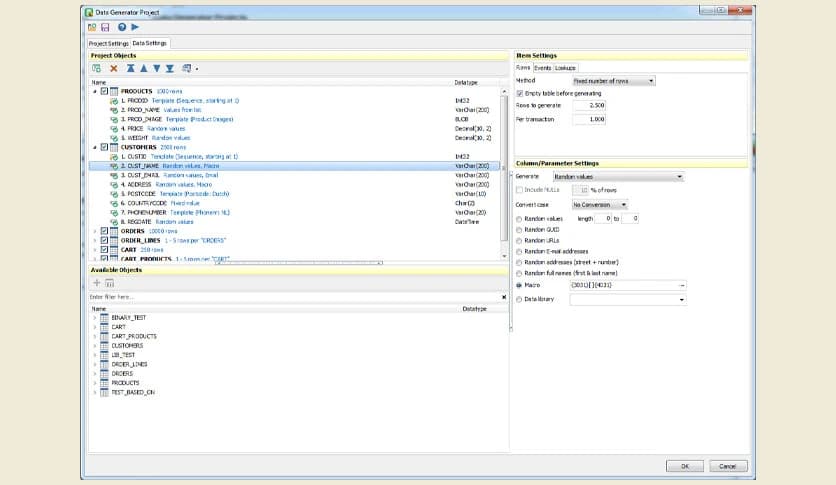The width and height of the screenshot is (836, 485).
Task: Click the column icon beside CUST_EMAIL
Action: [x=114, y=175]
